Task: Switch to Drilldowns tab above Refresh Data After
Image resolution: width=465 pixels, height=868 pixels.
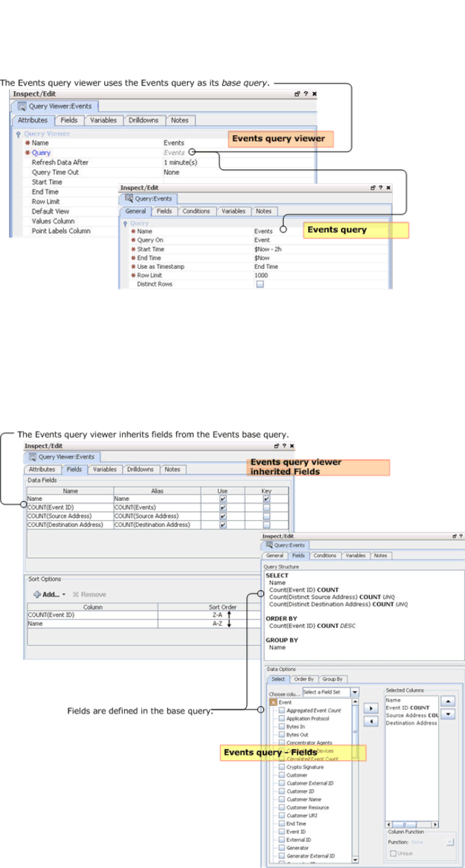Action: click(144, 120)
